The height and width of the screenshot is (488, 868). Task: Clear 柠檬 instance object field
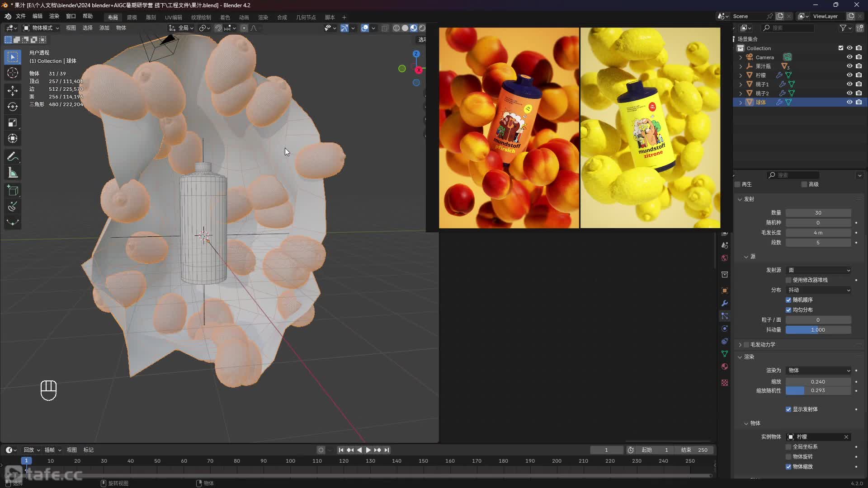click(x=846, y=437)
